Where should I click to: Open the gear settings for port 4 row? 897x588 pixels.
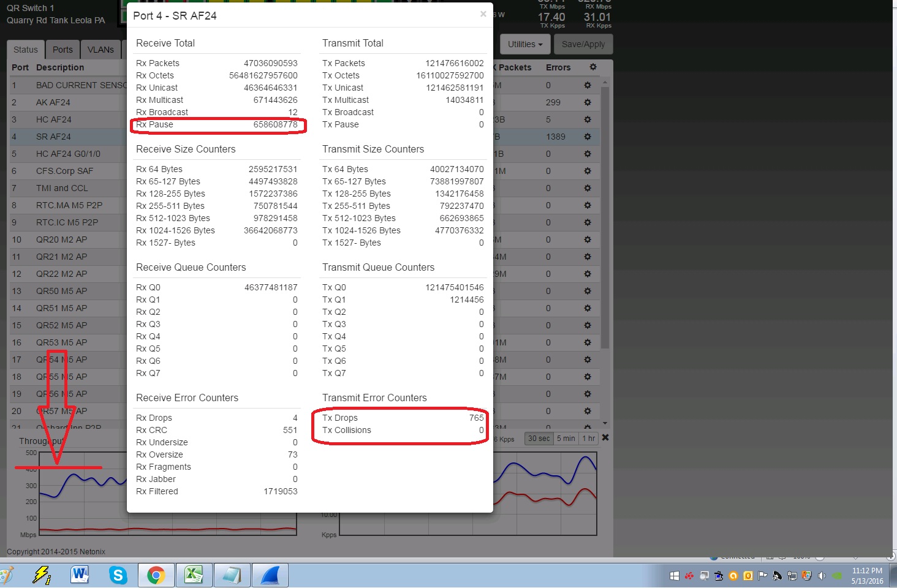pos(588,137)
